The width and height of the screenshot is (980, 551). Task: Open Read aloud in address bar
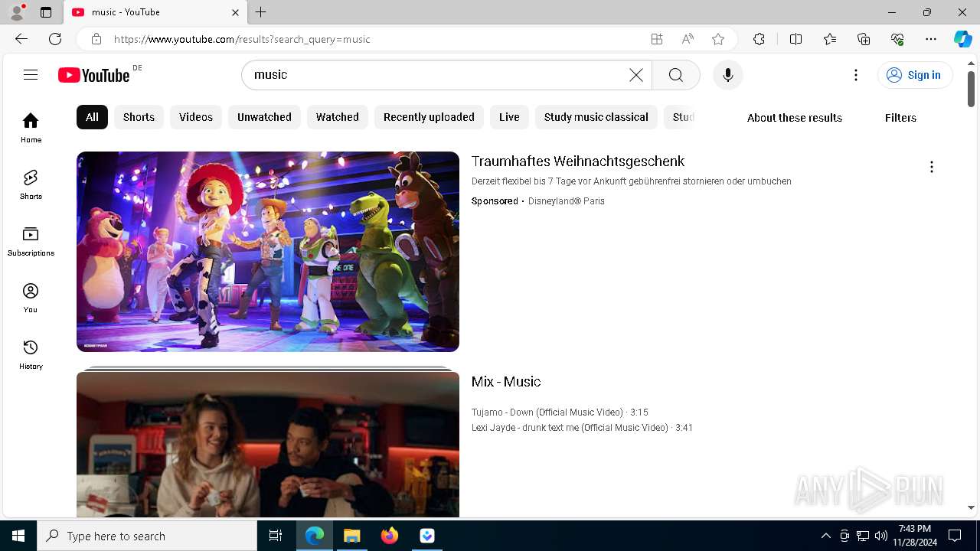[688, 39]
